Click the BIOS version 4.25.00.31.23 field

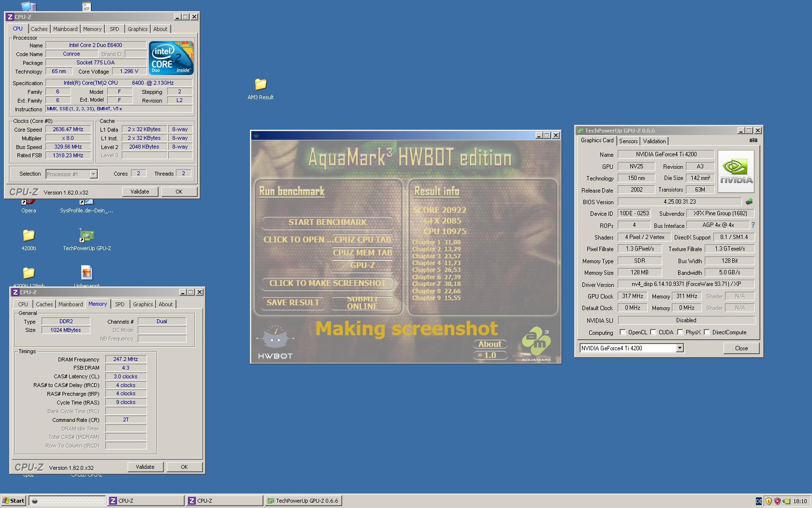680,202
